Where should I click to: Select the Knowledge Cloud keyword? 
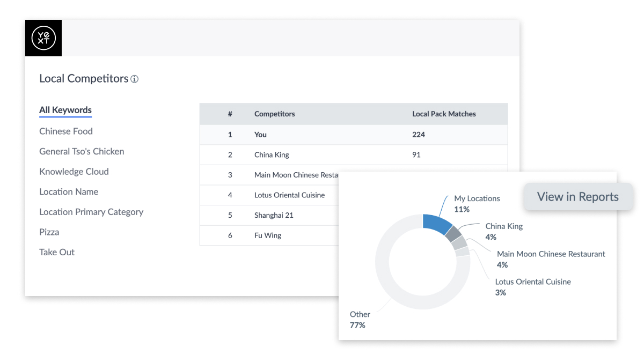tap(74, 172)
